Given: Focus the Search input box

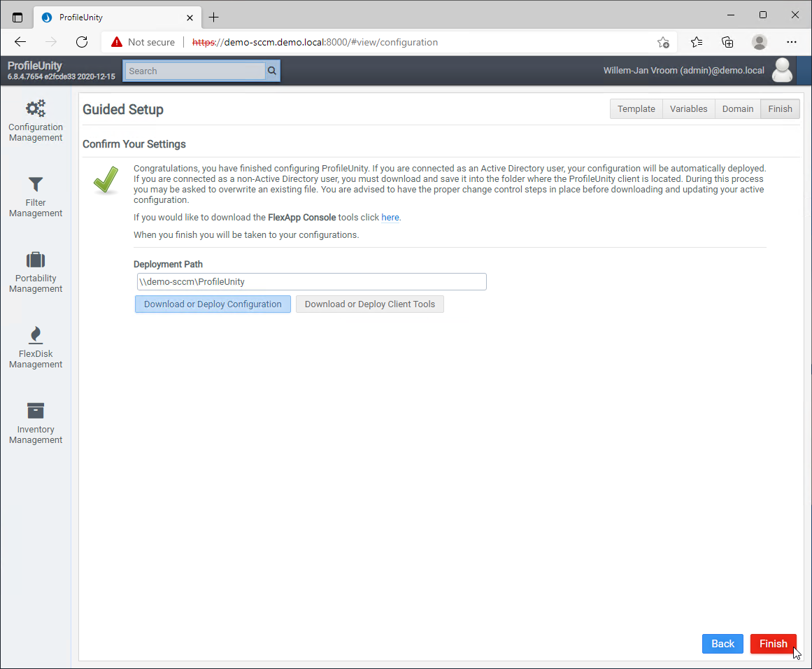Looking at the screenshot, I should (x=195, y=71).
